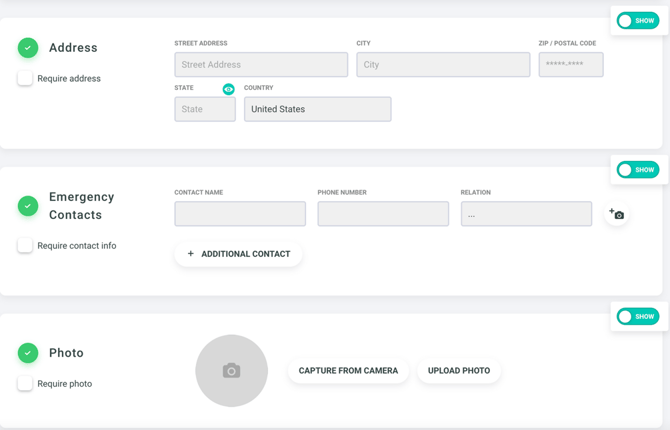Click the camera placeholder photo circle
The height and width of the screenshot is (430, 670).
(x=231, y=371)
